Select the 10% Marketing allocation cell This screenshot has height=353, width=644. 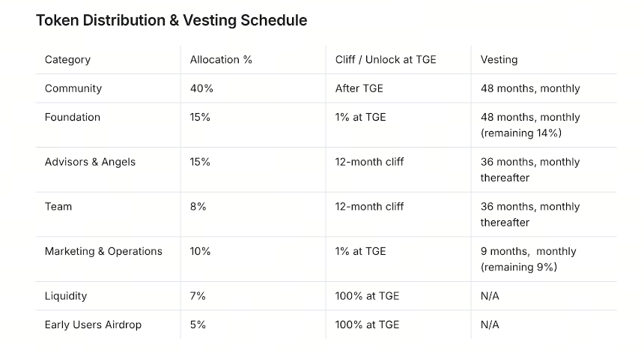[x=200, y=252]
